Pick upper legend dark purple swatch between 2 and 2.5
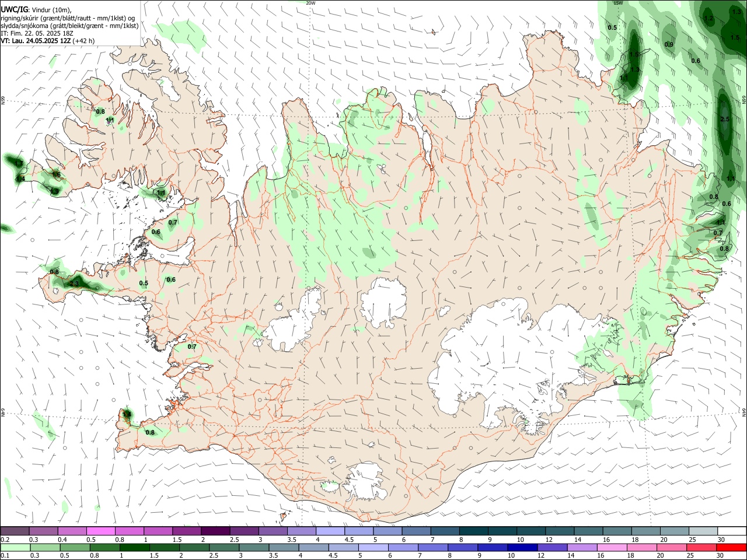Screen dimensions: 747x560 [215, 531]
